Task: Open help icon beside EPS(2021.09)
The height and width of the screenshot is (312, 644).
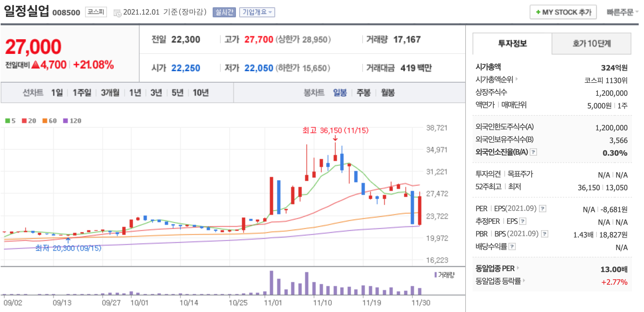Action: (543, 209)
